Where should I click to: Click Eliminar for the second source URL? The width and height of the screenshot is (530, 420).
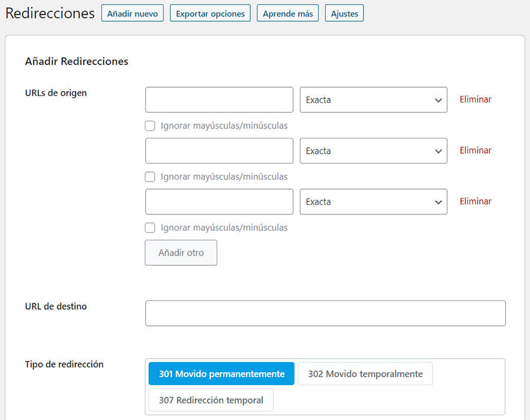tap(475, 150)
